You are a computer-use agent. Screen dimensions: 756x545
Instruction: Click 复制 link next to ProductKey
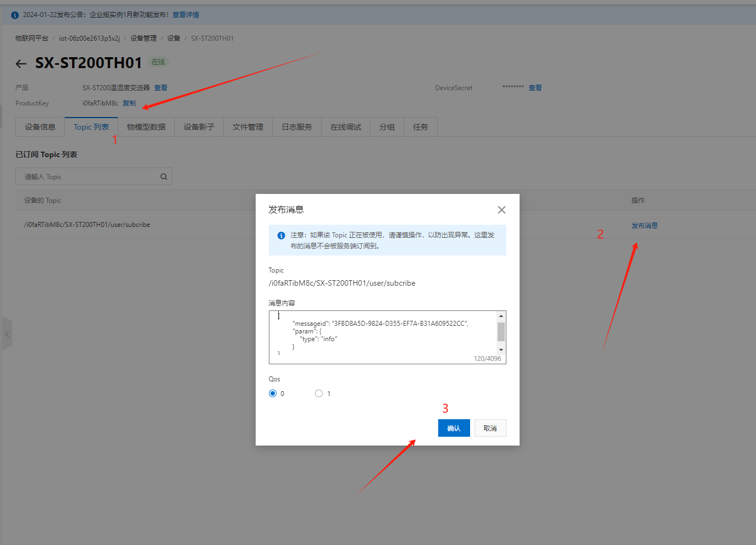[x=129, y=103]
